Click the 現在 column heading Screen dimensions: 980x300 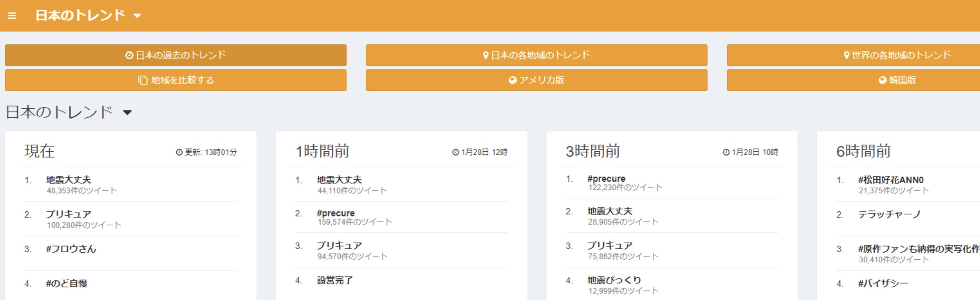coord(40,151)
